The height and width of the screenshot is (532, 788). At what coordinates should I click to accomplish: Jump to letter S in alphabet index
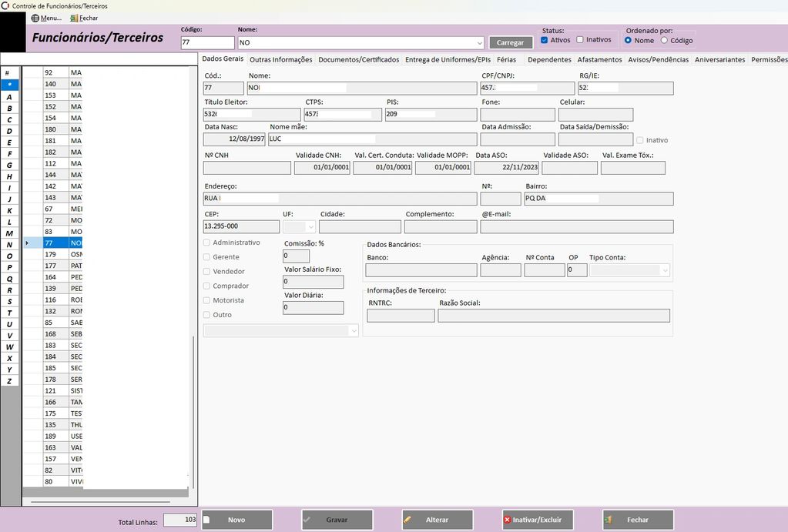point(9,301)
